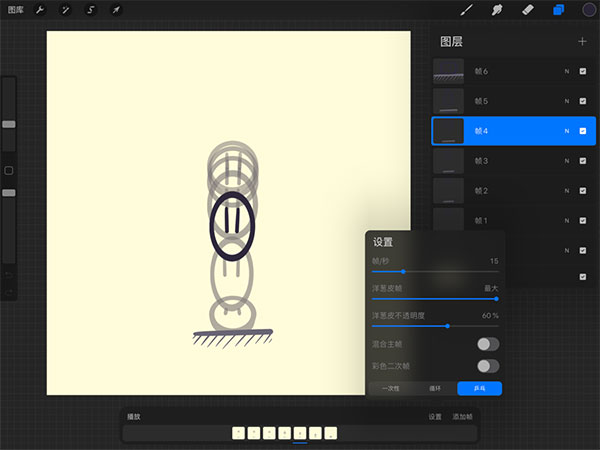Close the Layers panel via the layers icon
This screenshot has height=450, width=600.
558,10
